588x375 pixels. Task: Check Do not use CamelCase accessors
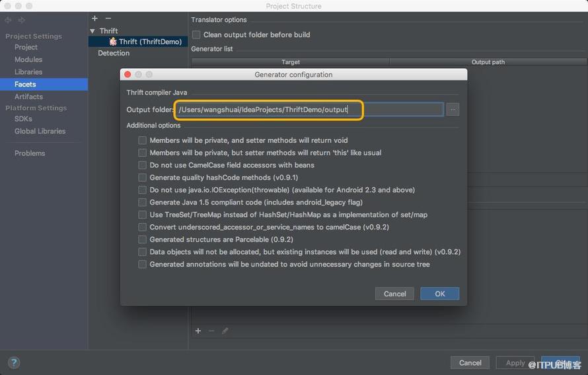pyautogui.click(x=142, y=165)
